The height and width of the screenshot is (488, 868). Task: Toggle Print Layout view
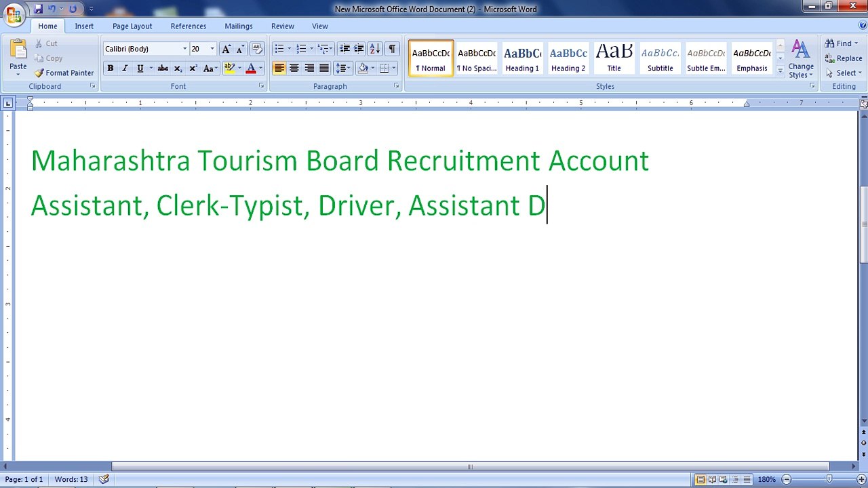pyautogui.click(x=701, y=479)
